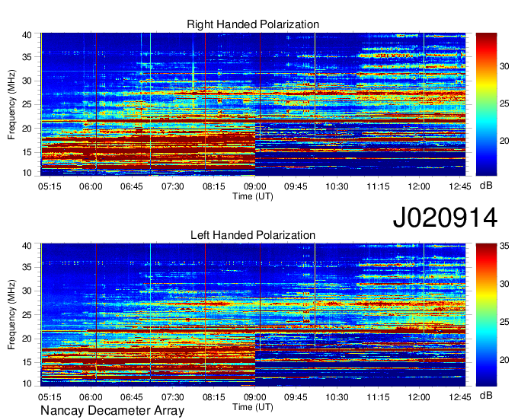518x420 pixels.
Task: Click 09:00 time tick of lower plot
Action: point(254,397)
